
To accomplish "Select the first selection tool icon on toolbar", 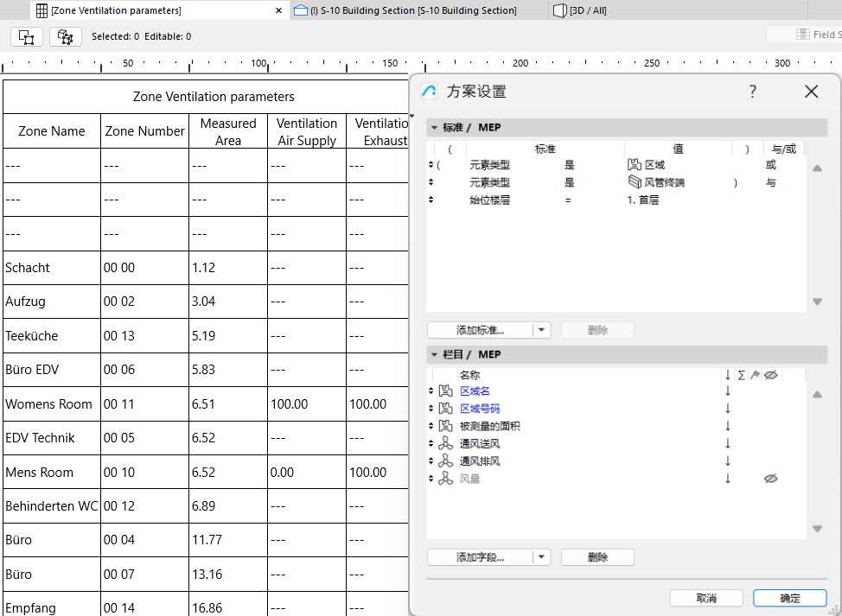I will pos(26,37).
